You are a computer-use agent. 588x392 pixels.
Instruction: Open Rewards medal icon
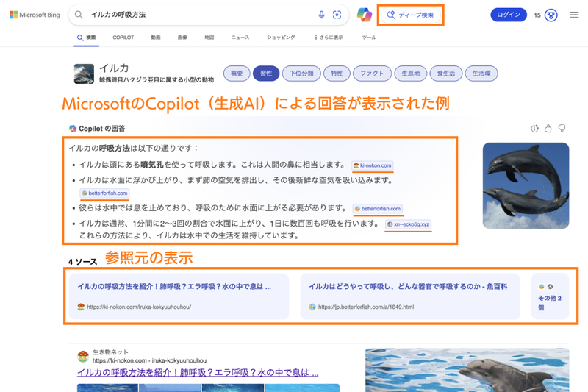551,15
